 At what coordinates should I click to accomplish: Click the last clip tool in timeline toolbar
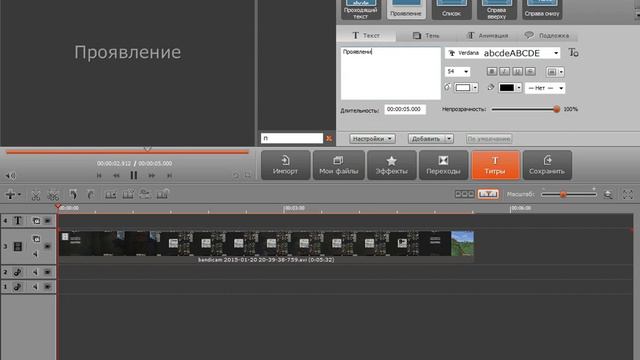click(162, 194)
